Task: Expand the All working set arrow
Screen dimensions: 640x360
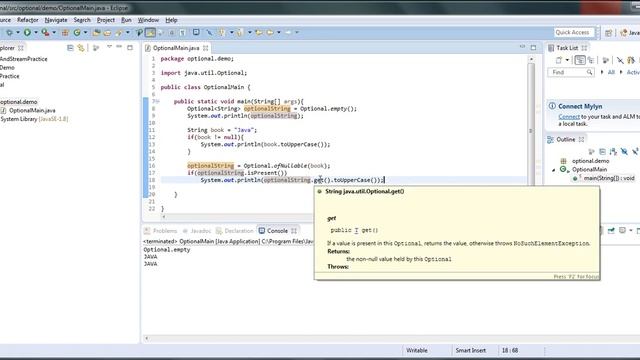Action: tap(602, 72)
